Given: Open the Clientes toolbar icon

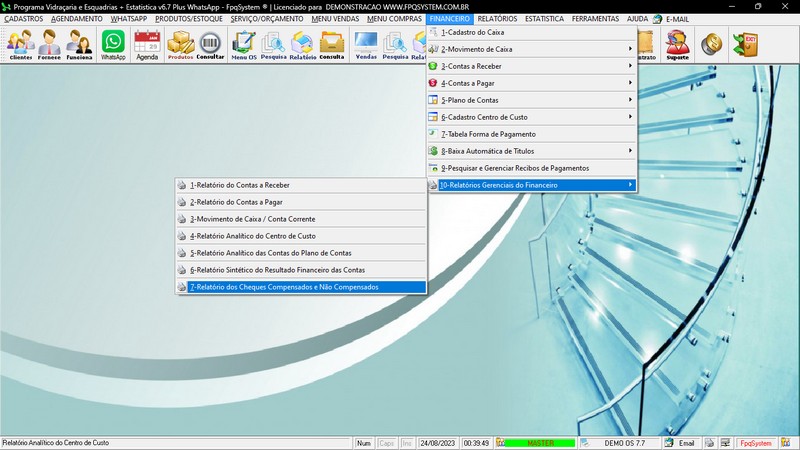Looking at the screenshot, I should [x=20, y=44].
